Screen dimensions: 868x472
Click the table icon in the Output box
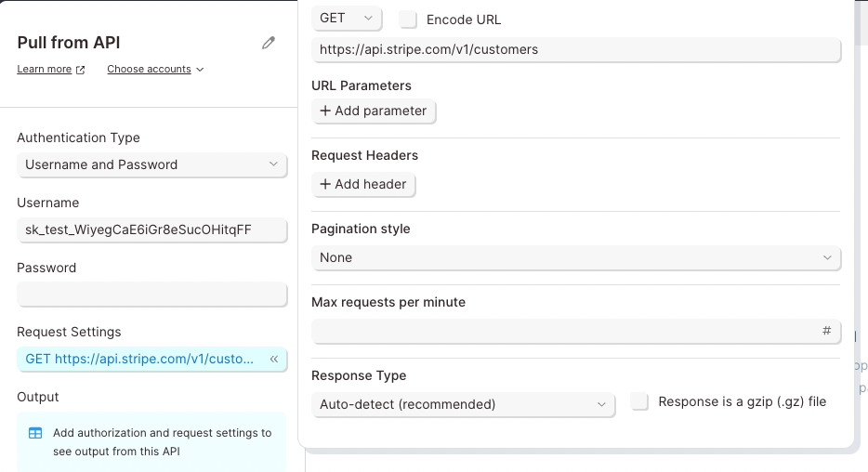pos(35,433)
